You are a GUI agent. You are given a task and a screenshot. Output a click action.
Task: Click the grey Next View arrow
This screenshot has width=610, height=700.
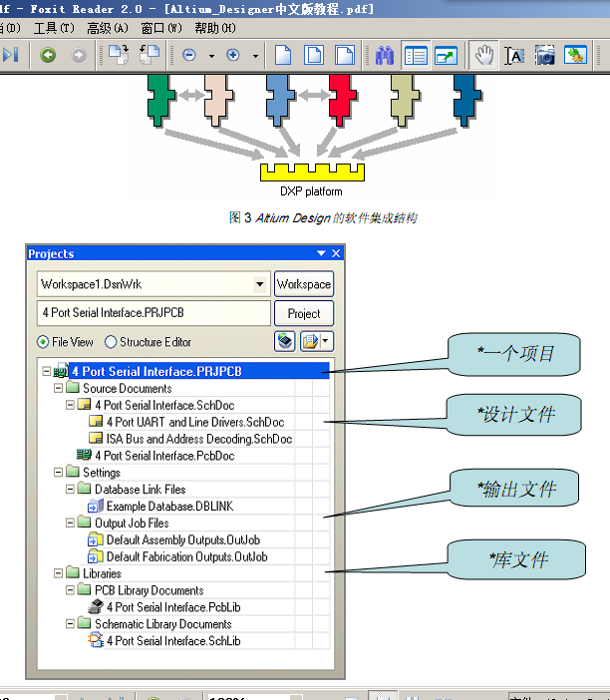79,56
